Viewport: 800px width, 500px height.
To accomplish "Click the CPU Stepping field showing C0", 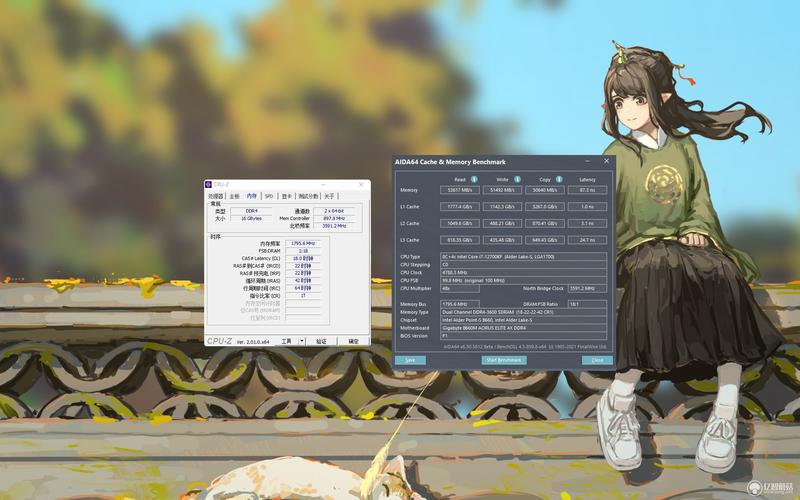I will (x=523, y=265).
